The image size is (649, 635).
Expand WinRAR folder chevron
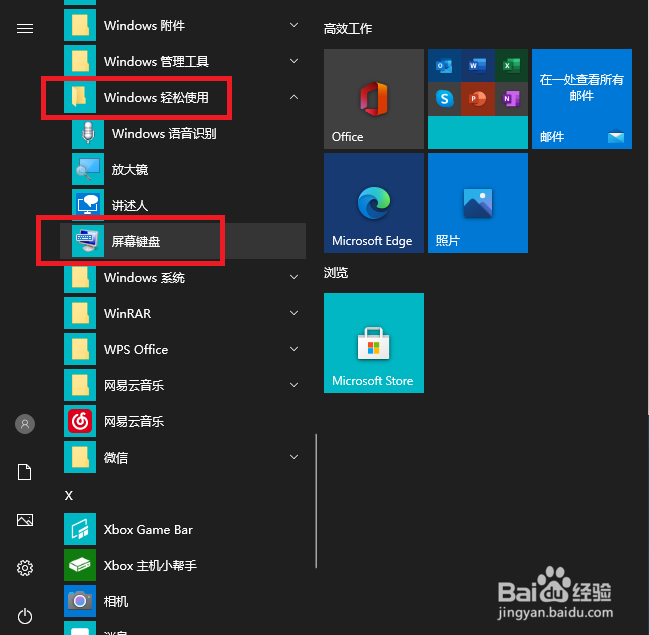click(294, 313)
